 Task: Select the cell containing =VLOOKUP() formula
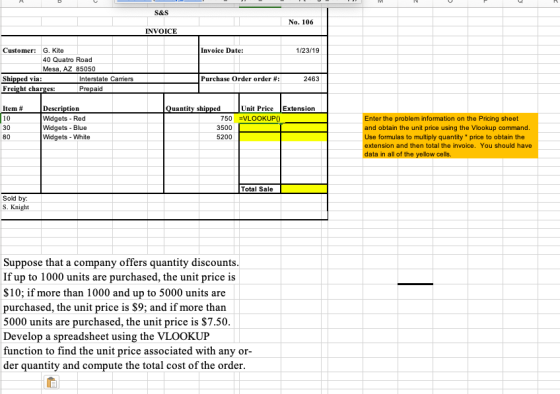[x=260, y=119]
